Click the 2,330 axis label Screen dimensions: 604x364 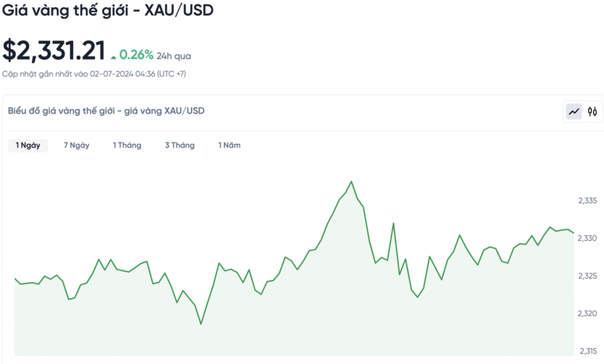(x=587, y=238)
